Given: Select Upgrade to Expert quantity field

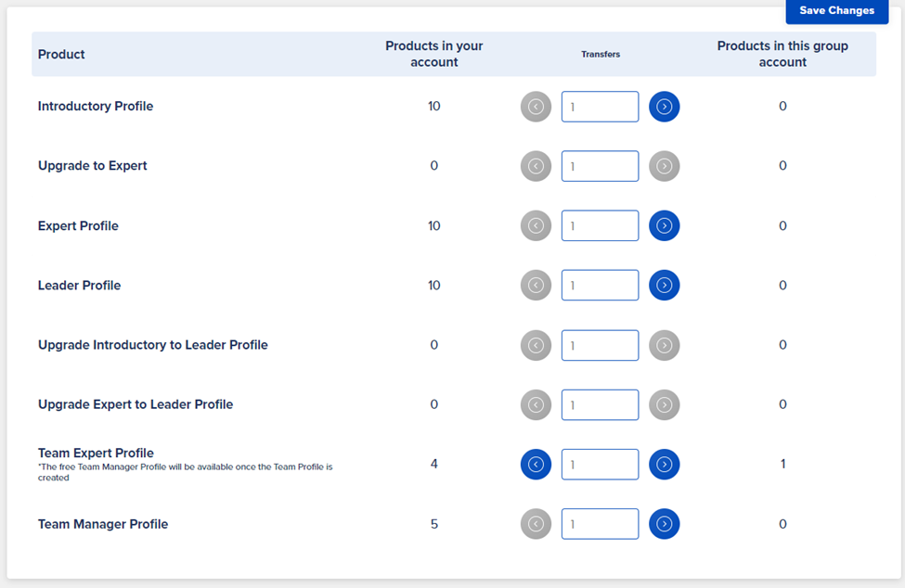Looking at the screenshot, I should point(600,166).
